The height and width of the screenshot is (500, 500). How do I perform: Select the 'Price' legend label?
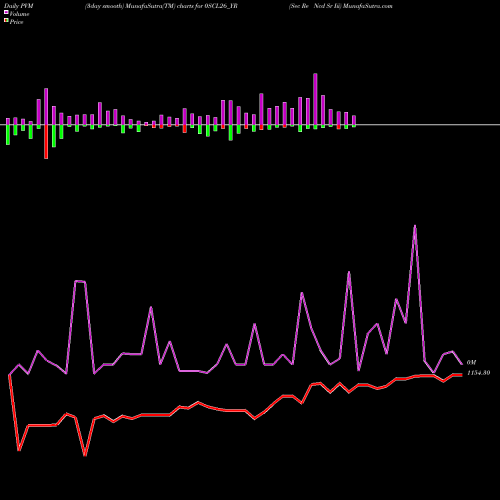tap(16, 22)
